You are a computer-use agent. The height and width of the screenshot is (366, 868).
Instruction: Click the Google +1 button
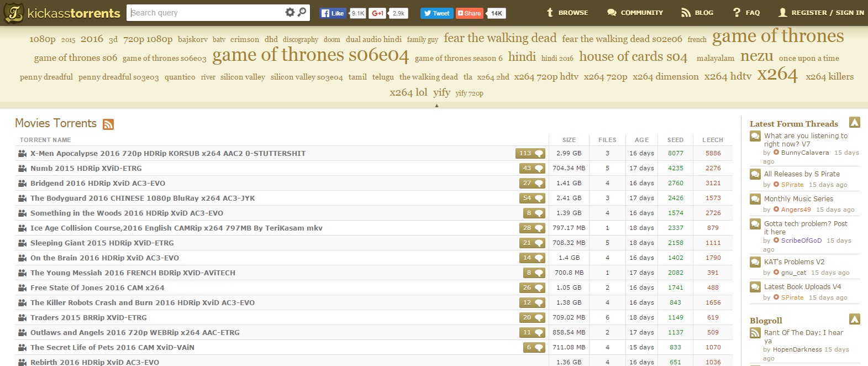(x=377, y=13)
